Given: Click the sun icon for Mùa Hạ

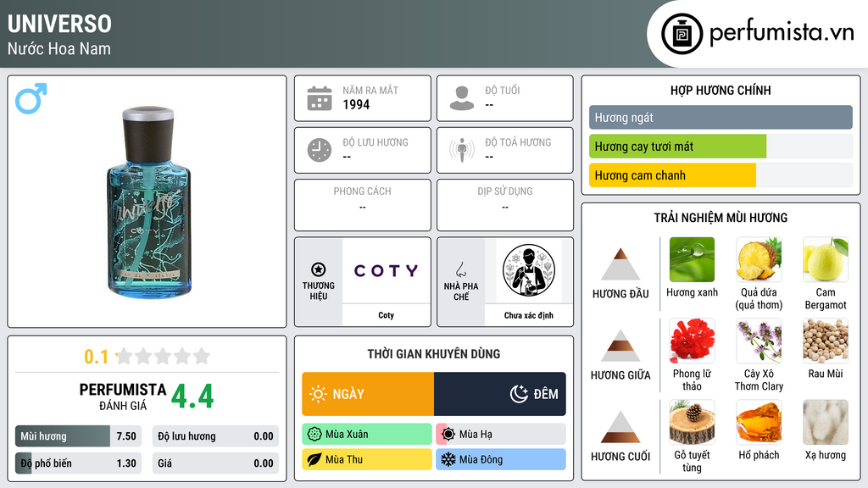Looking at the screenshot, I should 448,435.
